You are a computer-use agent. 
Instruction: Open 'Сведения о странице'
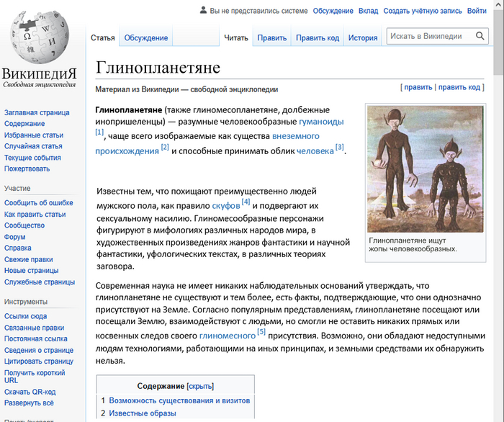pyautogui.click(x=39, y=350)
